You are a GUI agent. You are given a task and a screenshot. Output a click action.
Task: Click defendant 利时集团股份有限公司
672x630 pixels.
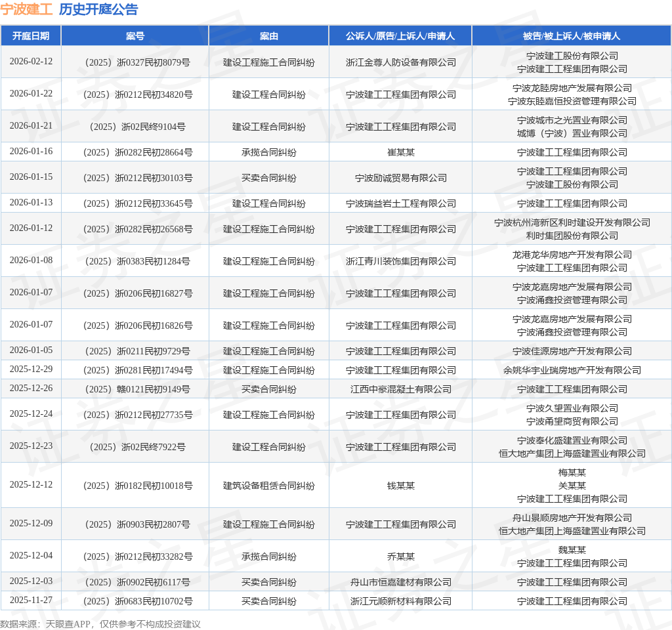tap(572, 236)
